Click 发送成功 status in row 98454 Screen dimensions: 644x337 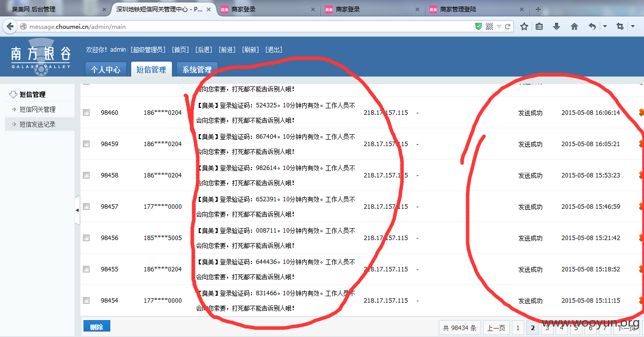530,301
